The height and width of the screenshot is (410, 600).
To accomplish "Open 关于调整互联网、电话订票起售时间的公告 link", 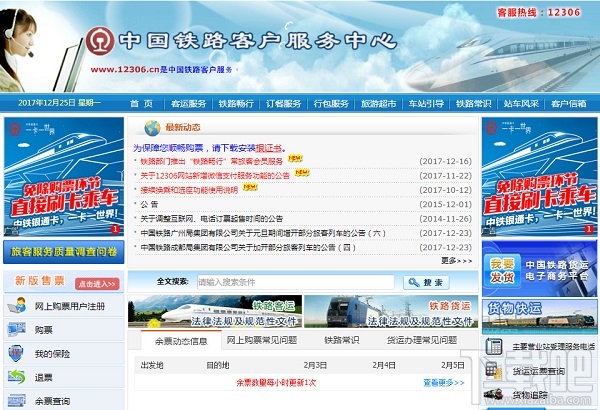I will pos(212,219).
